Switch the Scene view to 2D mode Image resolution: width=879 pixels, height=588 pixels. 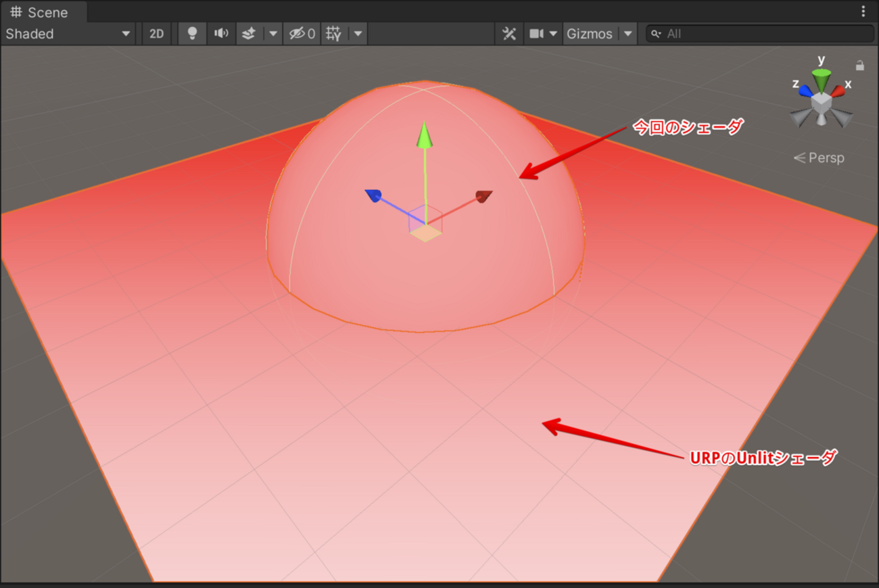pyautogui.click(x=156, y=34)
